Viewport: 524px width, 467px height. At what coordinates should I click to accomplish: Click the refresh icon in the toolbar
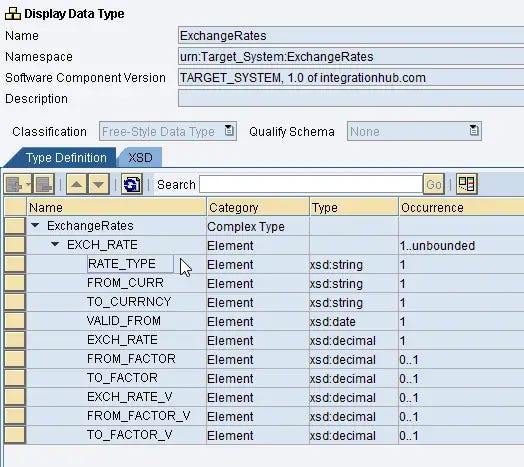(132, 184)
